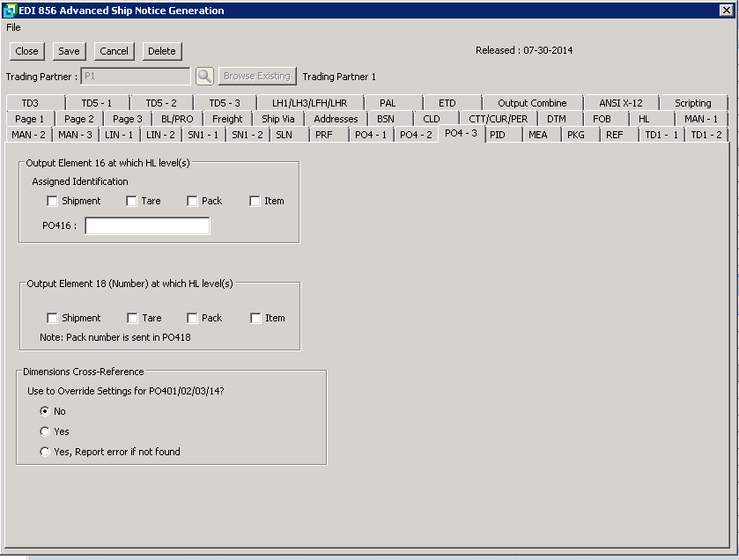Go to the ANSI X-12 tab
The width and height of the screenshot is (739, 560).
pos(620,103)
